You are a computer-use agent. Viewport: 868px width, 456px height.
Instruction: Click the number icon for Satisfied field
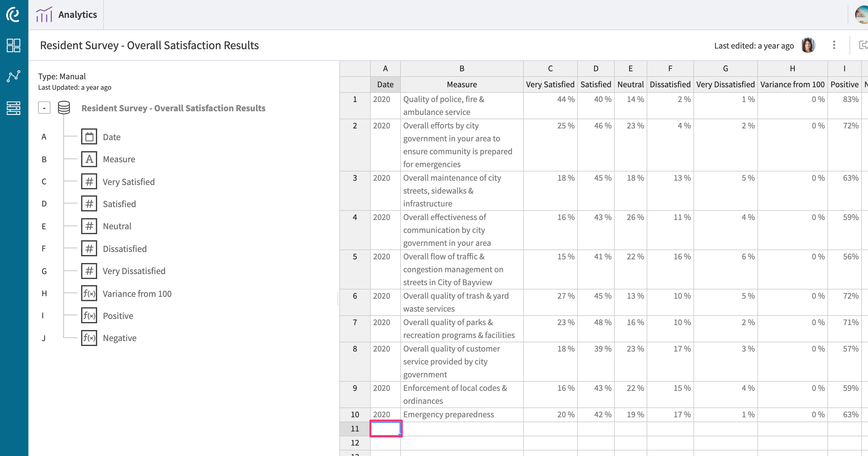(x=89, y=204)
